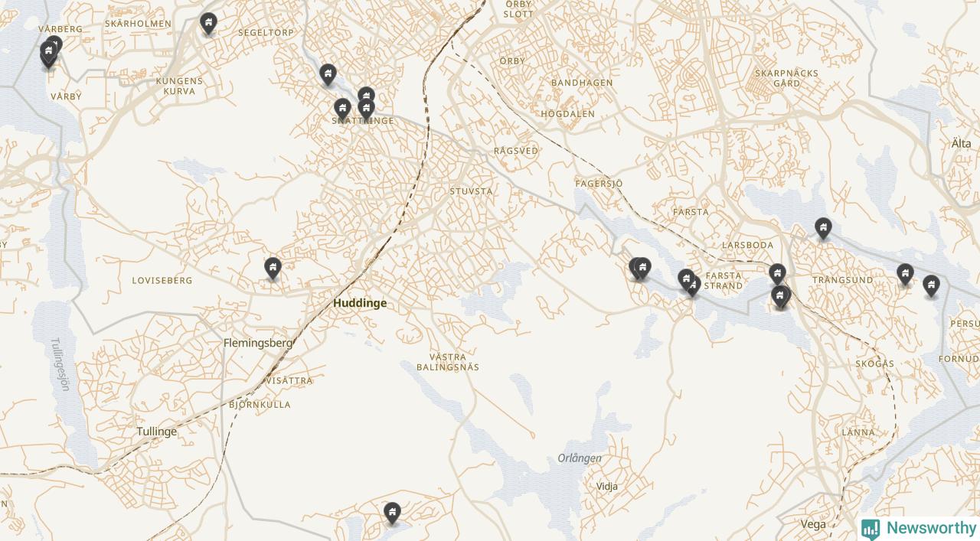The width and height of the screenshot is (980, 541).
Task: Click the house marker cluster at Vårberg
Action: pos(50,54)
